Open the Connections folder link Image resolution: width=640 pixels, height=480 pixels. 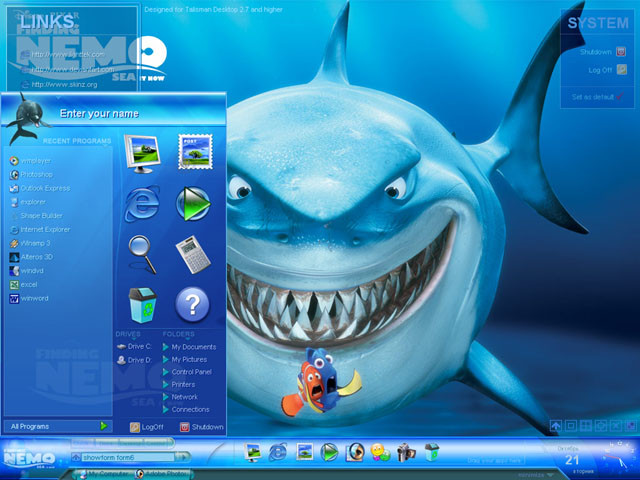click(186, 409)
